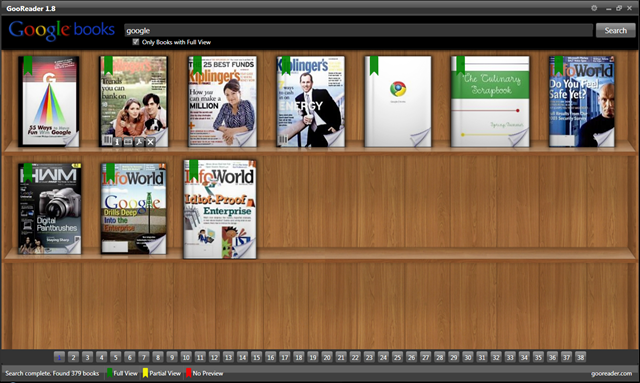Viewport: 640px width, 383px height.
Task: Click the GooReader 1.8 window title
Action: pyautogui.click(x=31, y=9)
